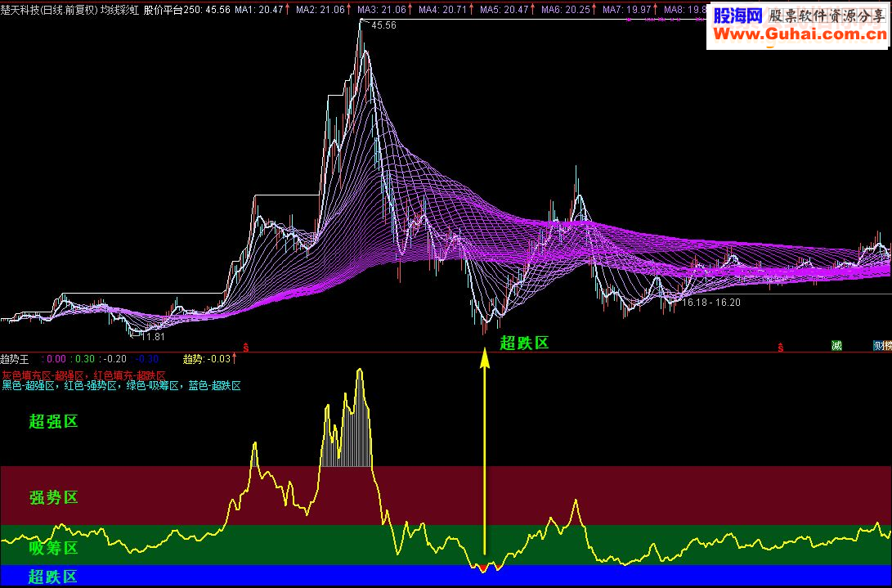Click the stock title 楚天科技(日线,前复权)
The image size is (892, 588).
50,10
